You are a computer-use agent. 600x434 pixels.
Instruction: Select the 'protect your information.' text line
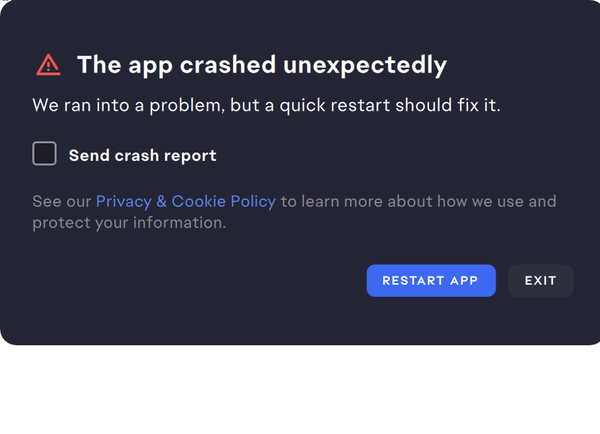coord(129,223)
